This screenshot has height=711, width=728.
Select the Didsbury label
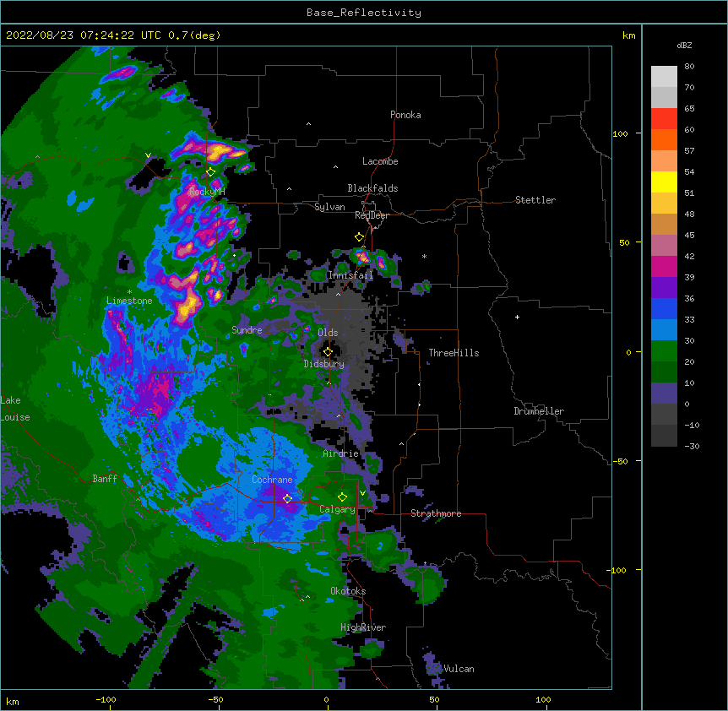click(324, 364)
